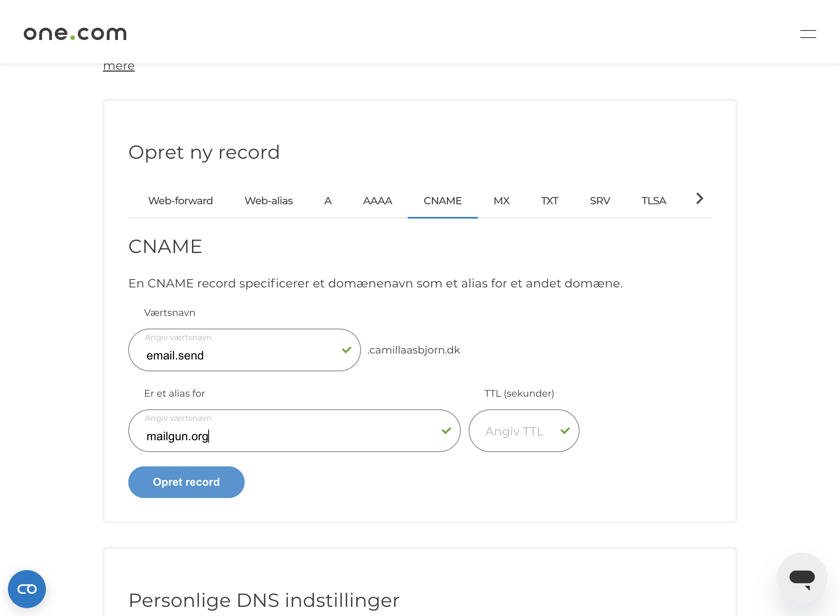
Task: Open the TLSA record tab
Action: [x=654, y=201]
